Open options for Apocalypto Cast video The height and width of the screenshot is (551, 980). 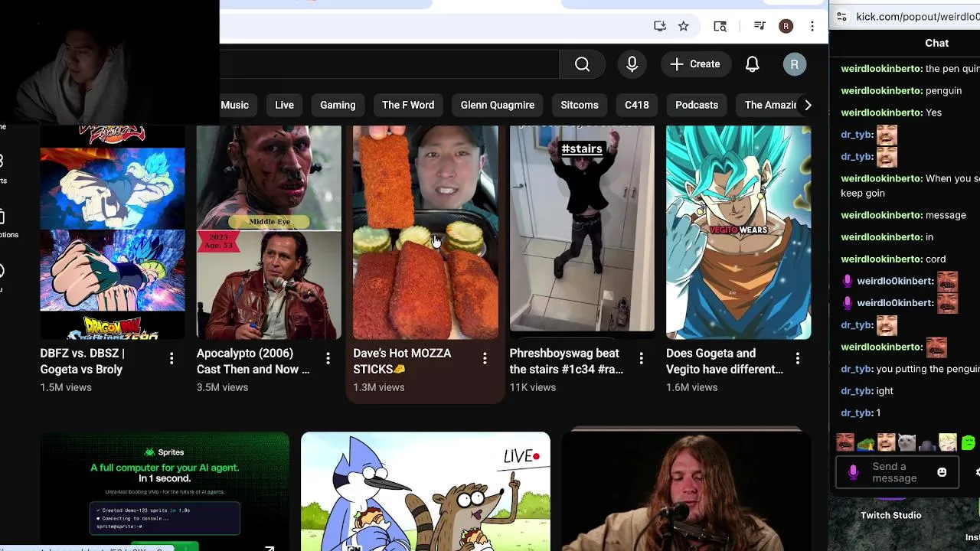point(328,358)
